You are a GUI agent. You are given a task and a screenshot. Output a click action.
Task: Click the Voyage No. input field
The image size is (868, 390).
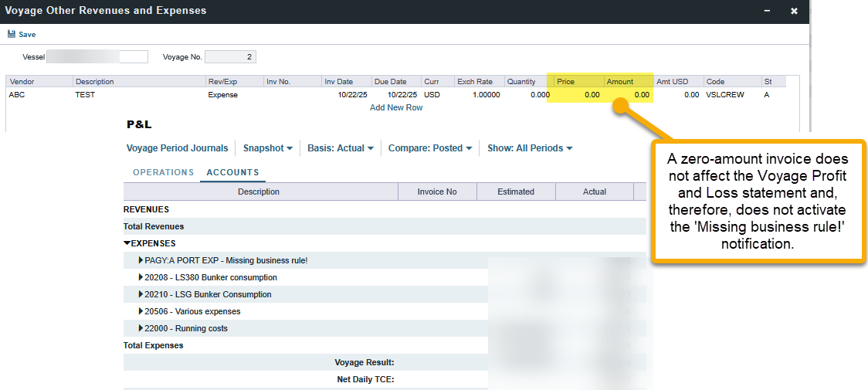click(230, 57)
